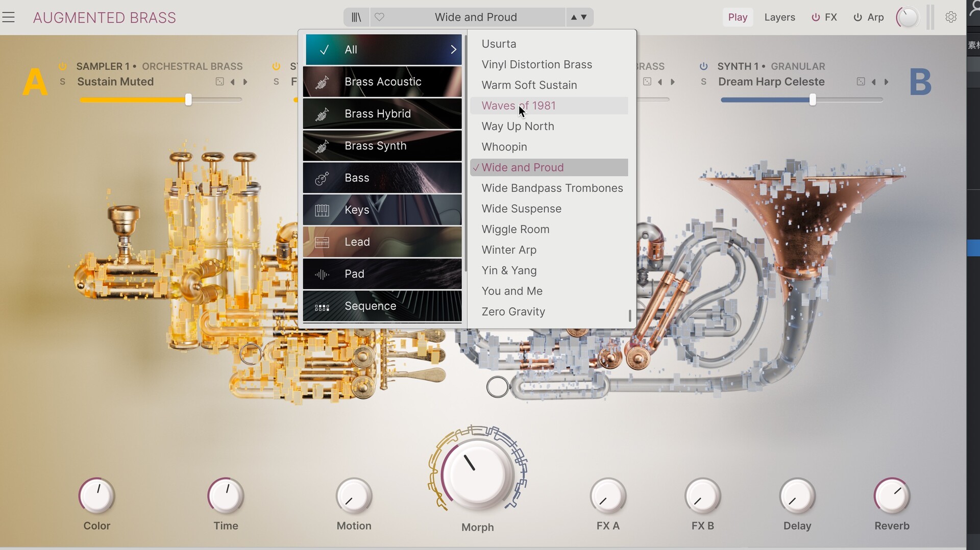Select the Pad category
The width and height of the screenshot is (980, 550).
click(x=382, y=274)
